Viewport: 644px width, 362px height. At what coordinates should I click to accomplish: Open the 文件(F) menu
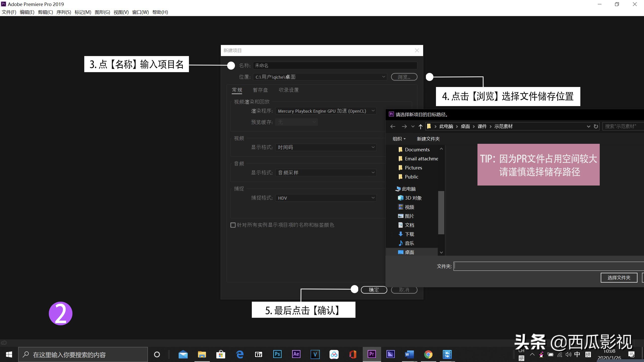click(x=9, y=12)
